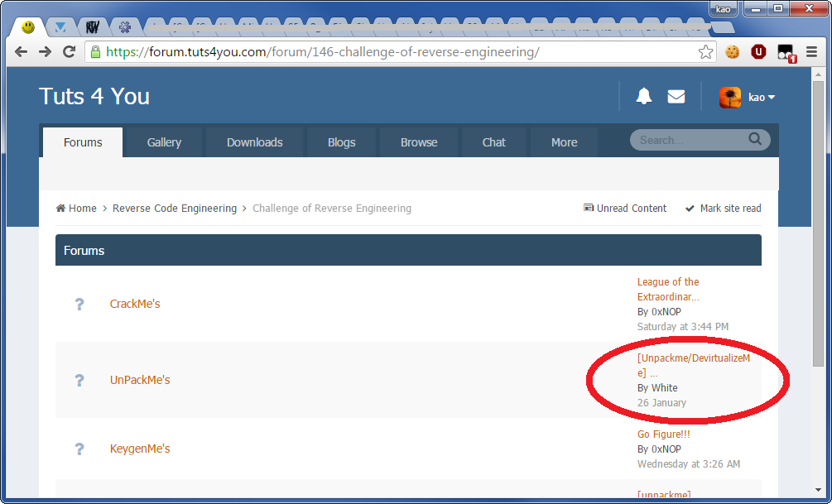The image size is (832, 504).
Task: Click the browser back arrow
Action: point(22,52)
